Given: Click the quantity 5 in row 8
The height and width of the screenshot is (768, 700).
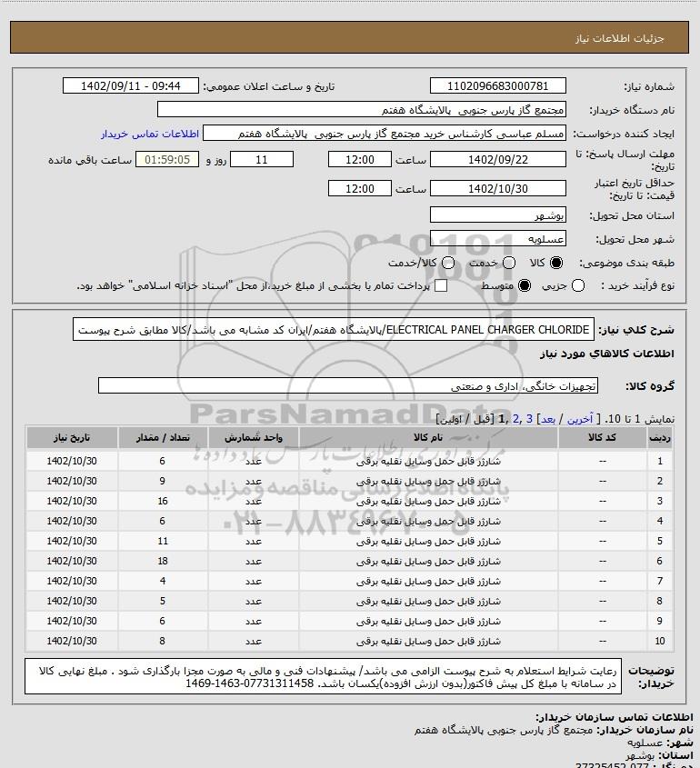Looking at the screenshot, I should [x=163, y=601].
